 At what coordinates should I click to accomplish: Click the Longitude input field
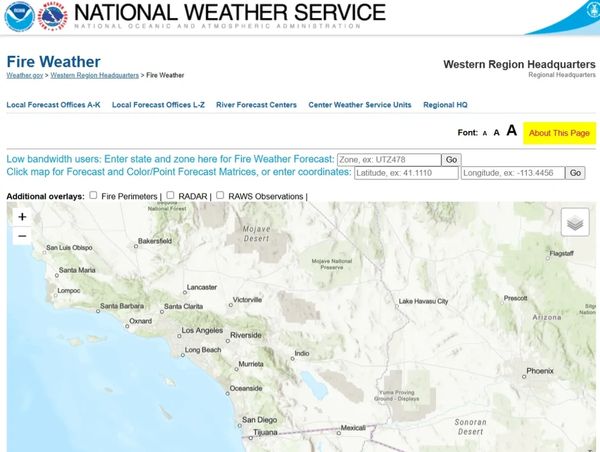[513, 173]
